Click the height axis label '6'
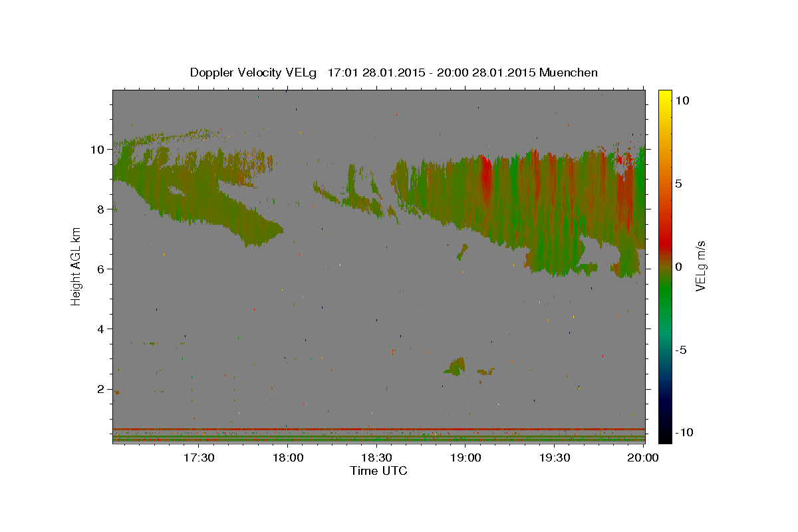The image size is (798, 532). tap(101, 269)
